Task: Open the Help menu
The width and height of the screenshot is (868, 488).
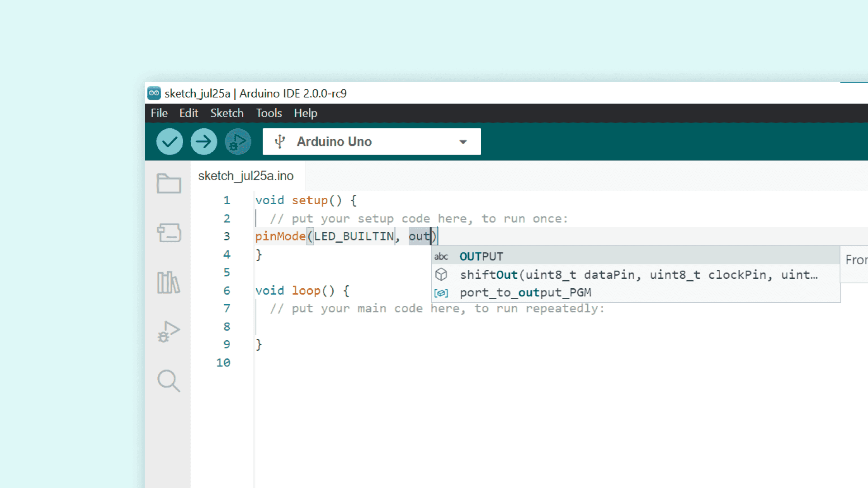Action: [x=306, y=113]
